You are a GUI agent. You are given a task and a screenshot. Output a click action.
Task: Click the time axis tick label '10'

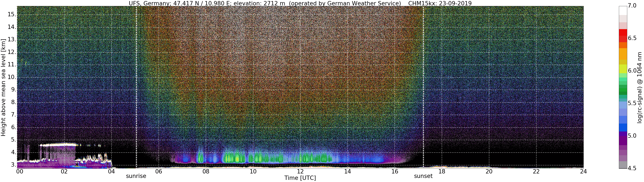(x=253, y=172)
